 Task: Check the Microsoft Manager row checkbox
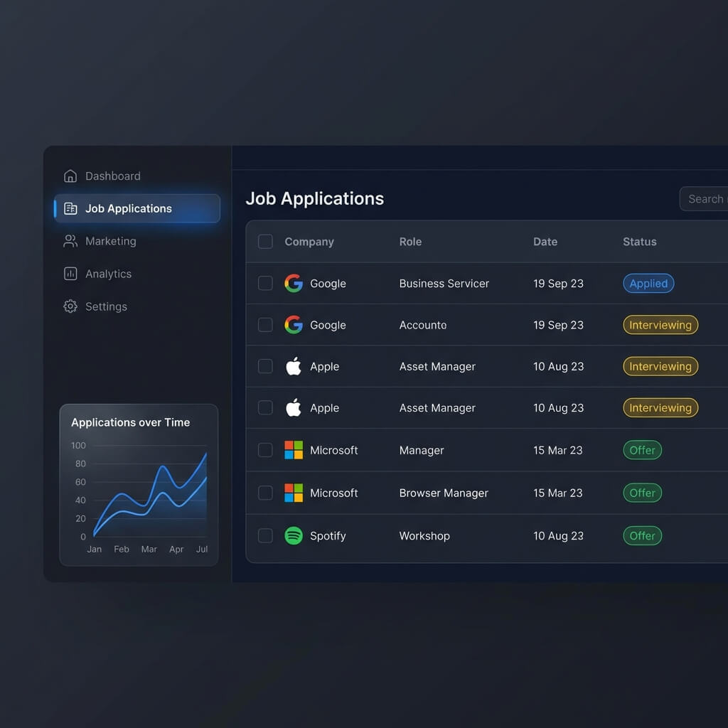click(264, 450)
